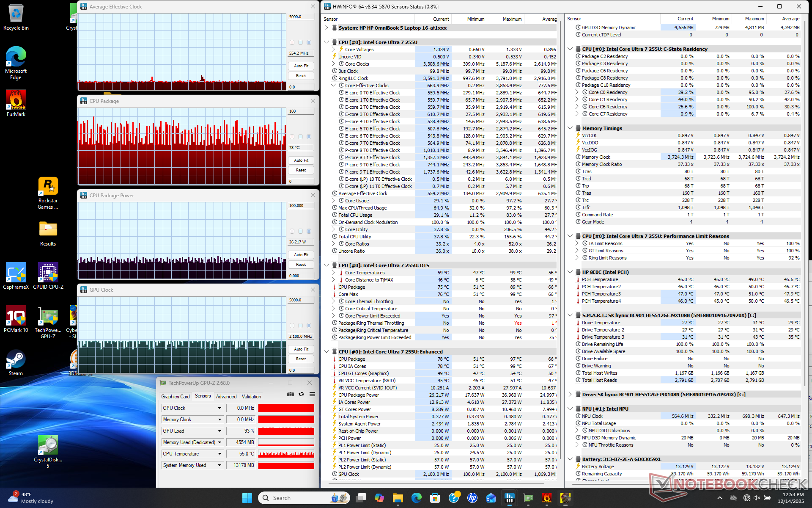Click Reset in GPU Clock graph
Viewport: 812px width, 508px height.
pos(301,359)
